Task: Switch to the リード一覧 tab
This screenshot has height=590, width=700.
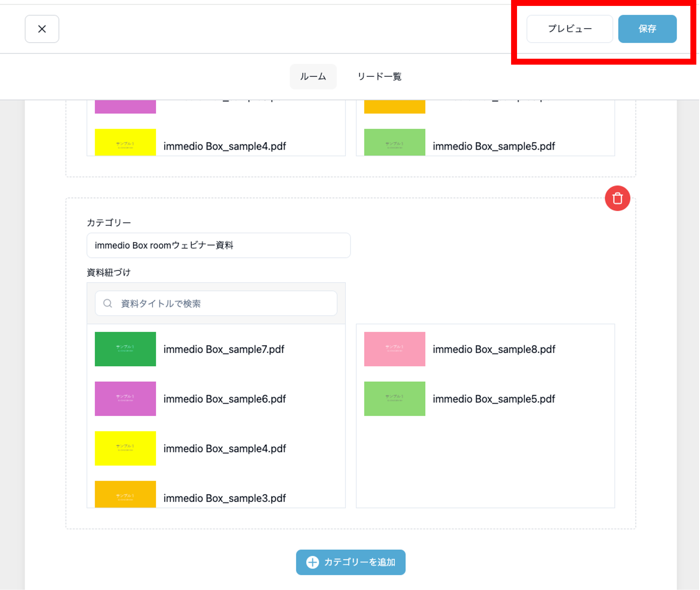Action: tap(379, 77)
